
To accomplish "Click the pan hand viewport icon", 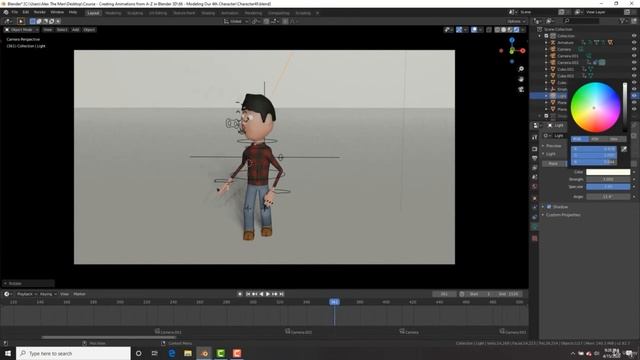I will click(521, 79).
